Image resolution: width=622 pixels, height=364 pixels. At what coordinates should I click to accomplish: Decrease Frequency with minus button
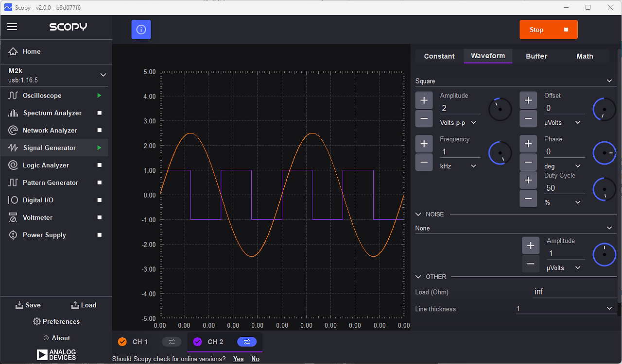(424, 162)
